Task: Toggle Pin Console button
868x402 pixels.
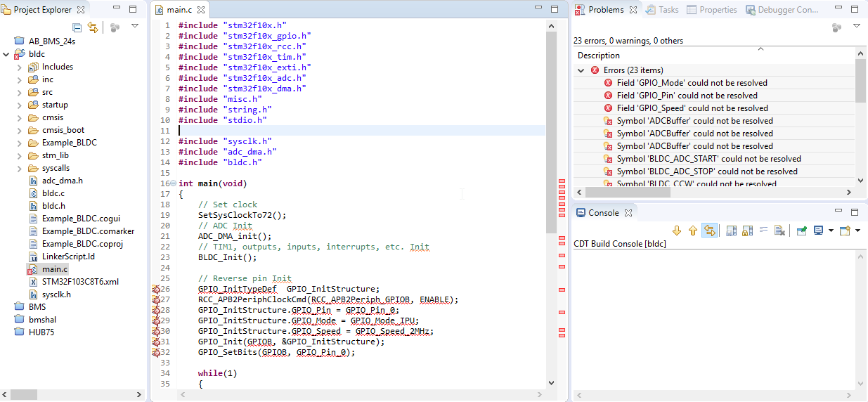Action: click(x=801, y=231)
